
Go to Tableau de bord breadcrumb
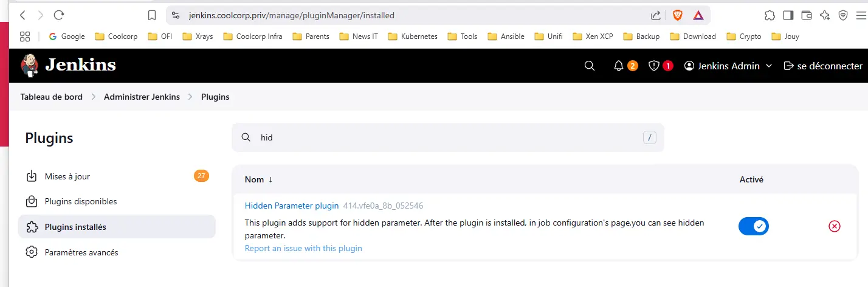[52, 97]
